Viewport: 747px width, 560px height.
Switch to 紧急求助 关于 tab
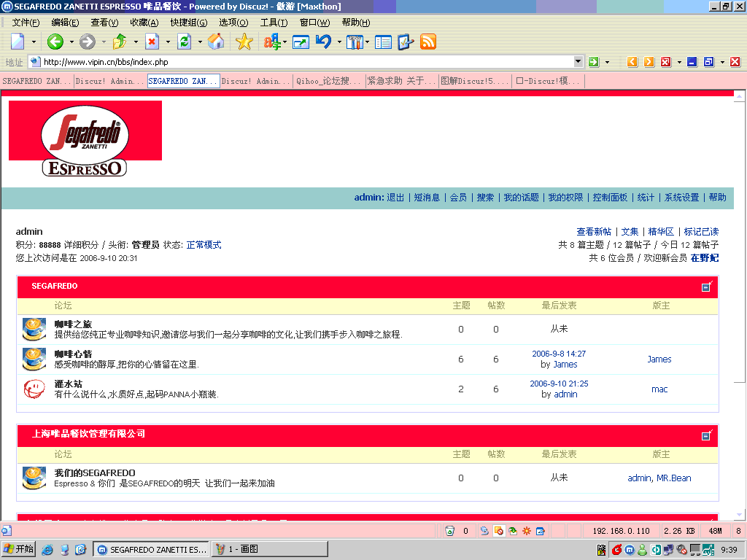coord(402,81)
